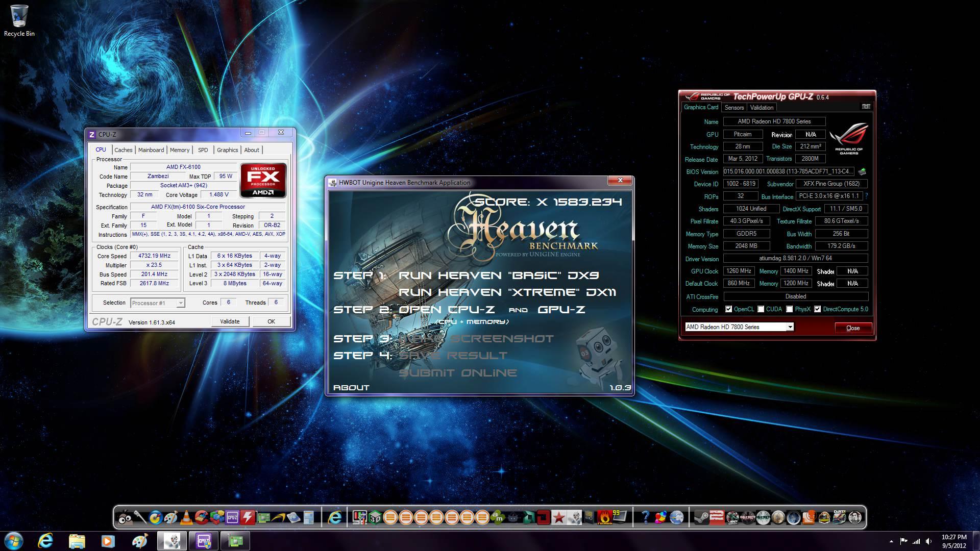Open the Recycle Bin desktop icon
This screenshot has height=551, width=980.
tap(19, 21)
